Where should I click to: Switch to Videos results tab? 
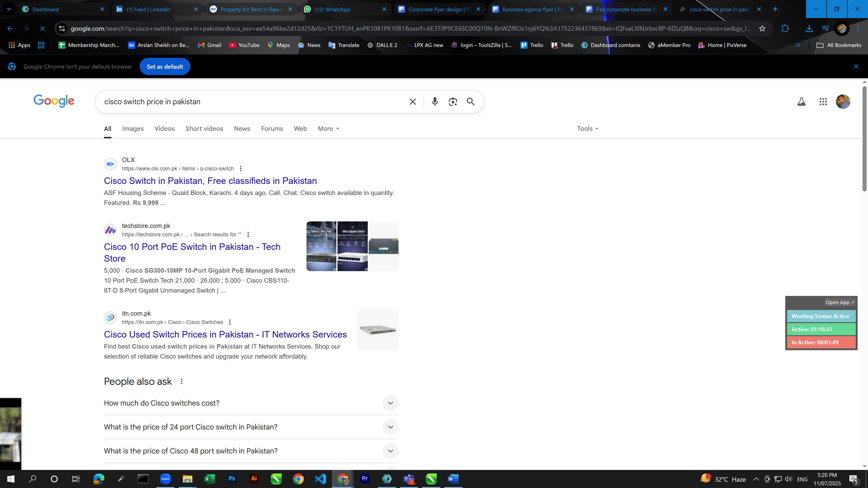[x=164, y=129]
